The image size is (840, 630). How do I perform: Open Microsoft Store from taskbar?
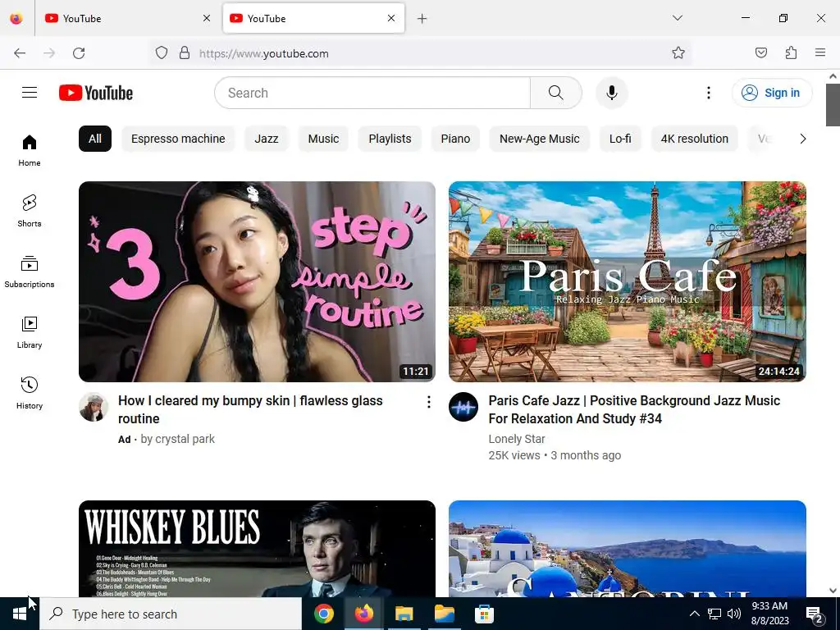[484, 614]
